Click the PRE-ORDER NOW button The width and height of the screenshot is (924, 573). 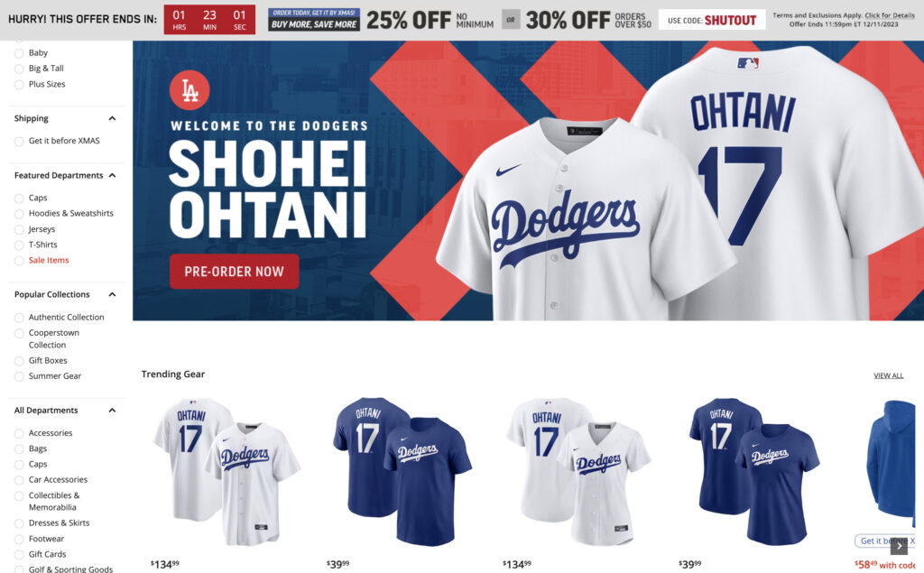[234, 272]
